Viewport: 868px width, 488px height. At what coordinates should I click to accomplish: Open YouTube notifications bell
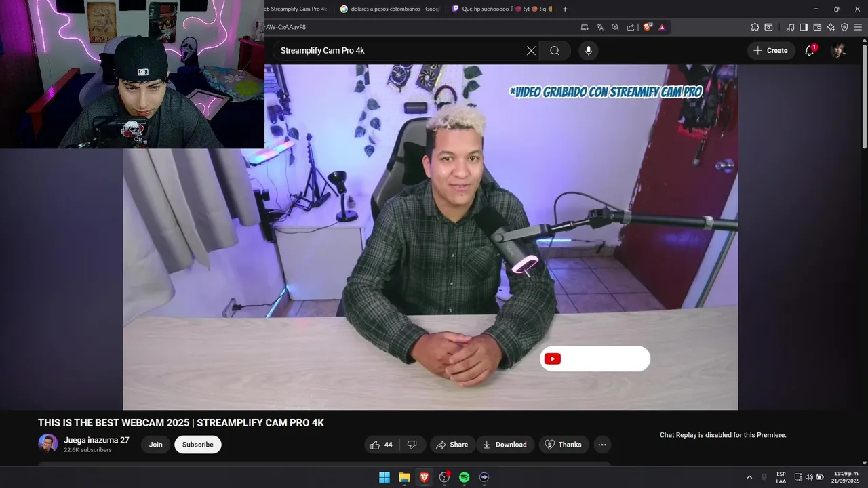810,51
